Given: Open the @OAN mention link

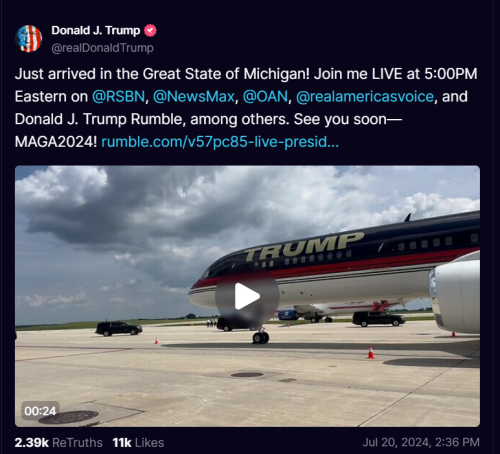Looking at the screenshot, I should [x=265, y=97].
